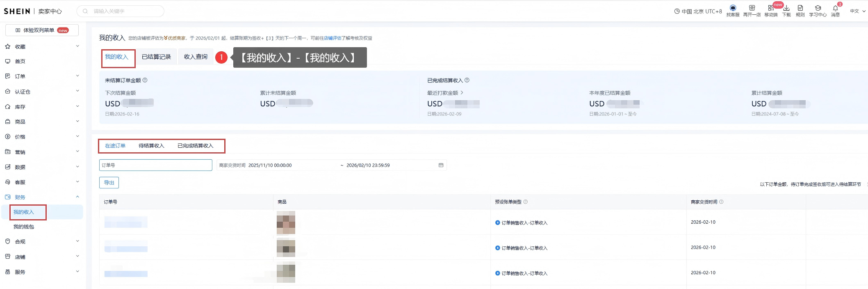
Task: Click help icon next to 未结算订单金额
Action: click(145, 80)
